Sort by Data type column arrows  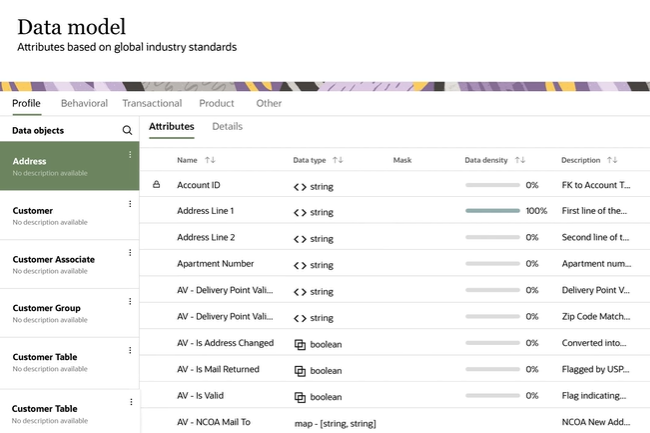338,160
